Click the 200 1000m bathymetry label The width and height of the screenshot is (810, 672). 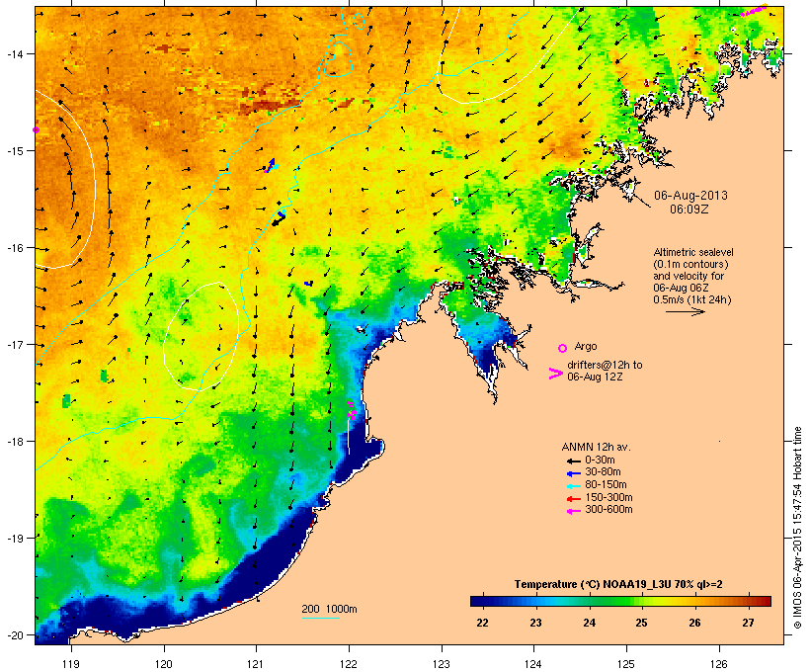coord(329,609)
